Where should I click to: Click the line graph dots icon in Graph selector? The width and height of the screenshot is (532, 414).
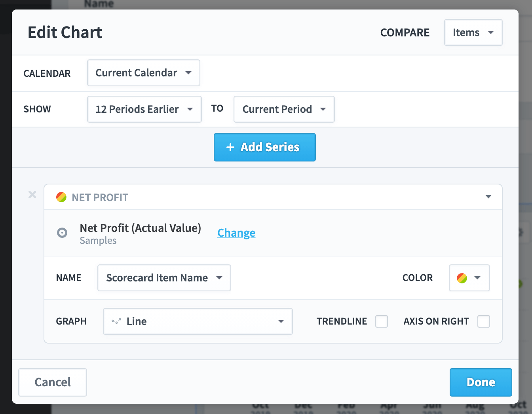click(116, 321)
